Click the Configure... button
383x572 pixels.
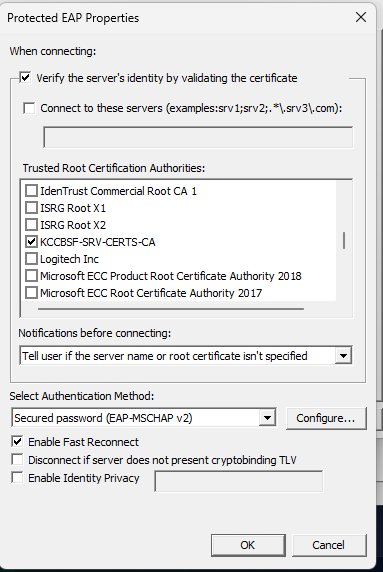click(x=326, y=418)
